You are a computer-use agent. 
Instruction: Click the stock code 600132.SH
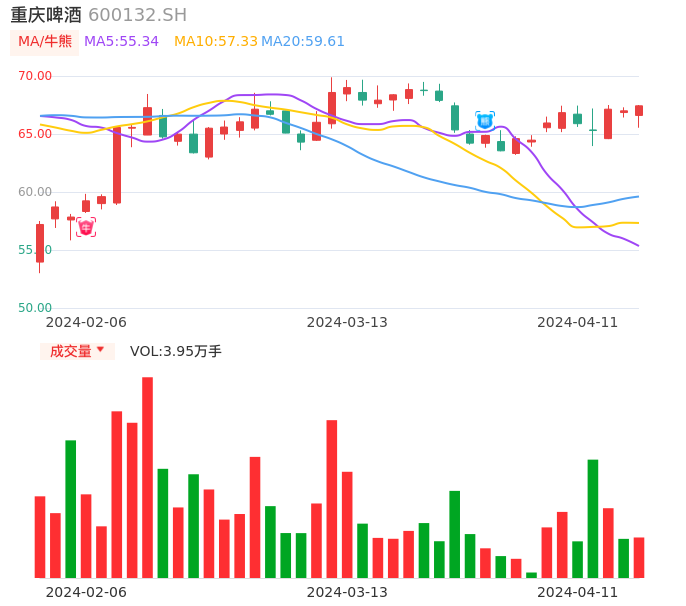click(x=138, y=15)
